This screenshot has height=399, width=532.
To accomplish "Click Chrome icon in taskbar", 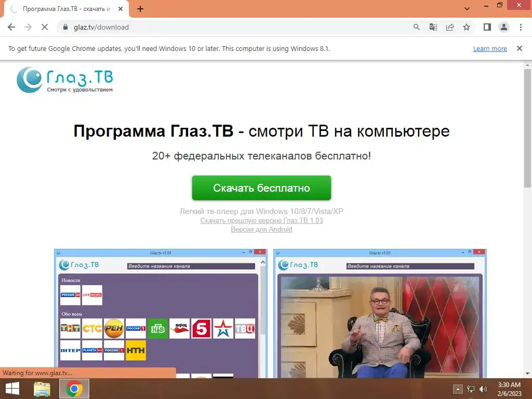I will [x=74, y=389].
